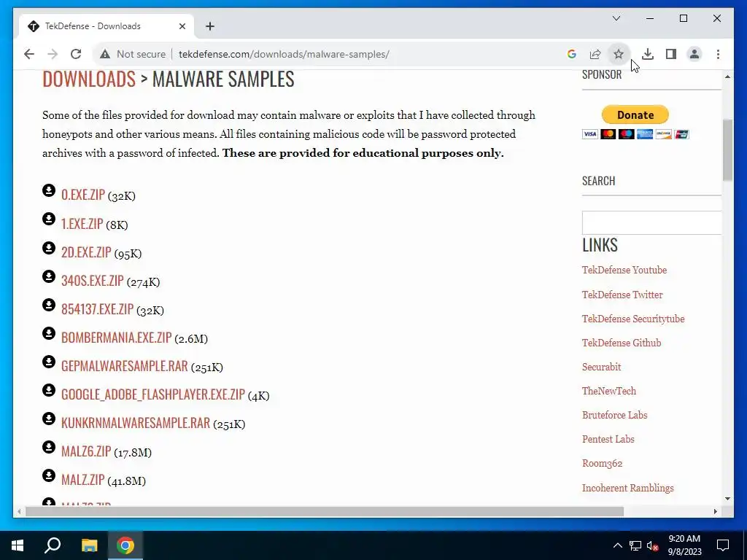Click the Google icon in address bar

coord(572,54)
